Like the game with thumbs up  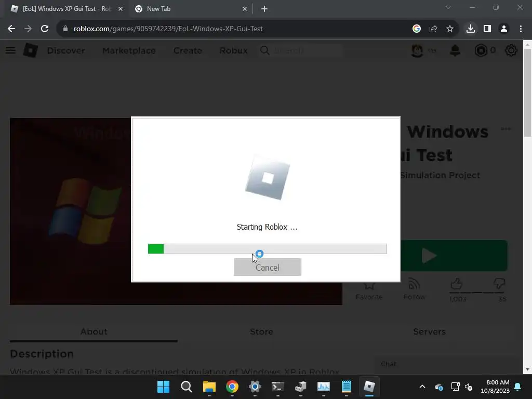point(457,284)
